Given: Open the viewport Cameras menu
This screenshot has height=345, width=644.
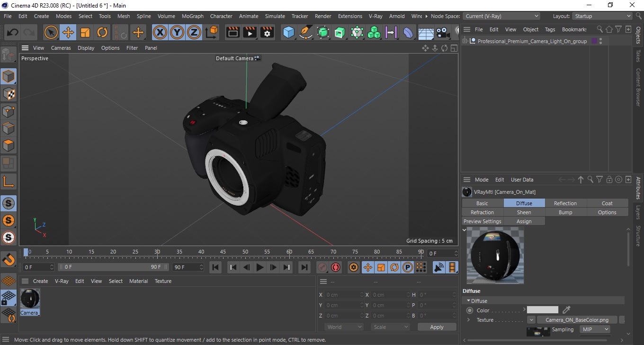Looking at the screenshot, I should pos(61,48).
